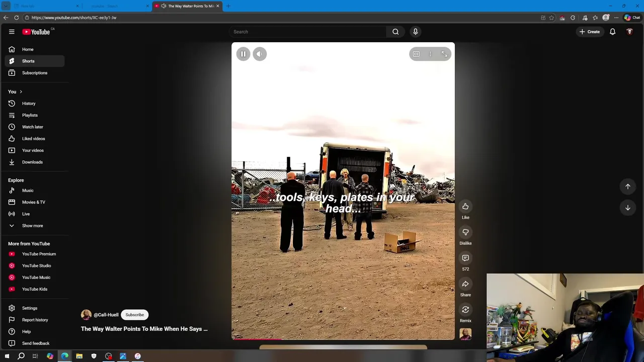This screenshot has width=644, height=362.
Task: Open the sound thumbnail below Remix
Action: tap(465, 334)
